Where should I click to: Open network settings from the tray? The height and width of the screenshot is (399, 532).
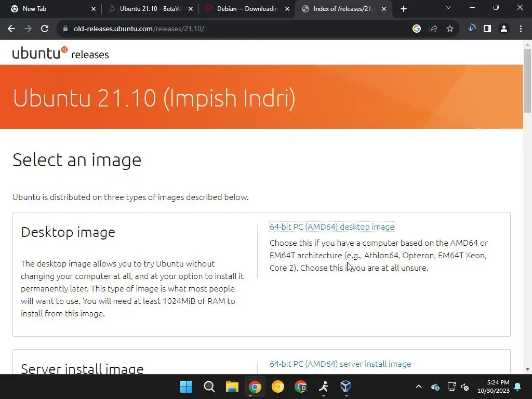coord(451,387)
